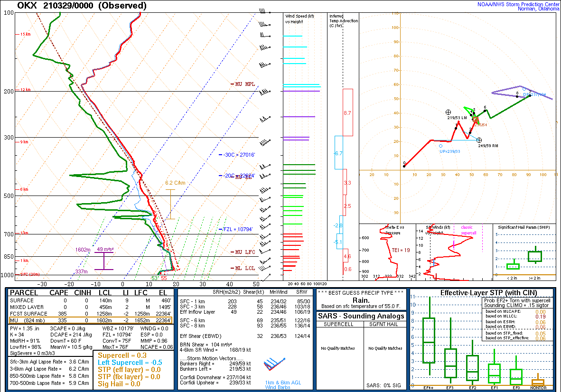Click the '>= 2 in' hail box plot
The height and width of the screenshot is (392, 561).
pyautogui.click(x=535, y=255)
